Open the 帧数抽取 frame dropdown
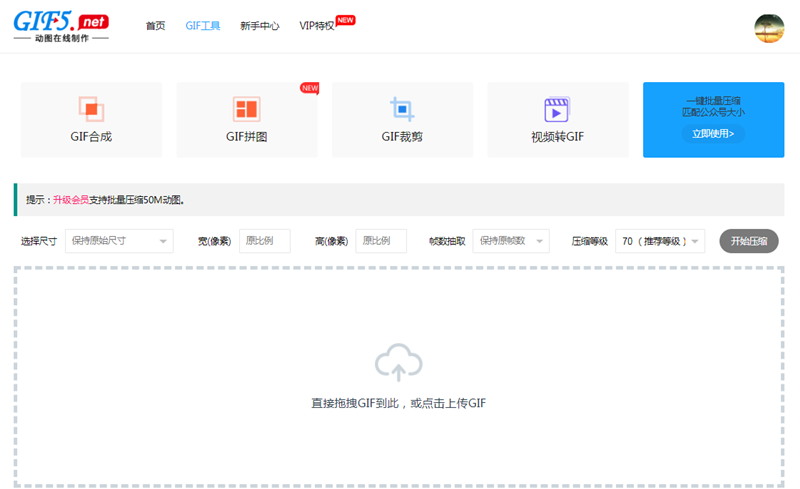The image size is (800, 489). click(x=511, y=241)
